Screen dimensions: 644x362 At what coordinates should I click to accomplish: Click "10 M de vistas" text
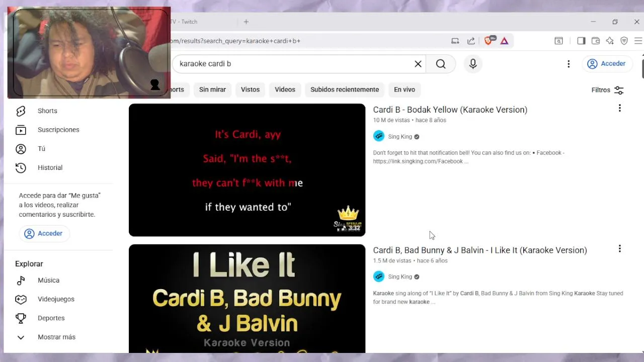tap(391, 120)
